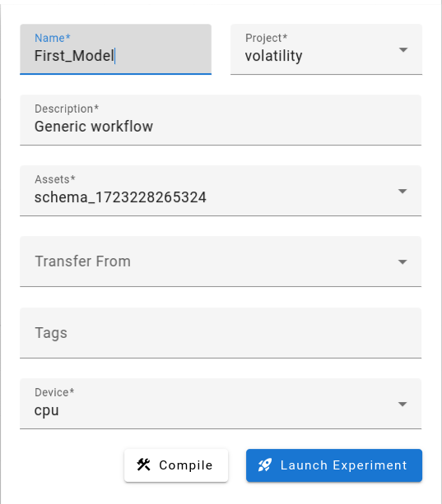Screen dimensions: 442x504
Task: Click the Name* field label
Action: 53,38
